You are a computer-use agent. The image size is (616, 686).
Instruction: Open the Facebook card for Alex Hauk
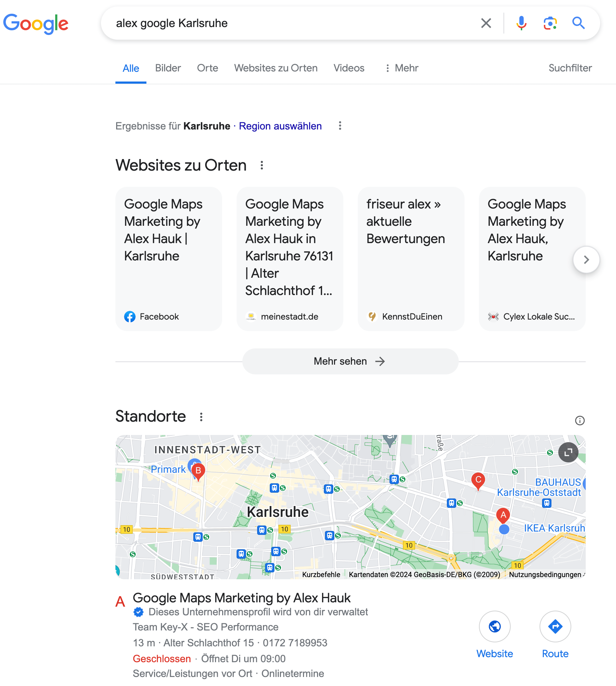coord(169,259)
